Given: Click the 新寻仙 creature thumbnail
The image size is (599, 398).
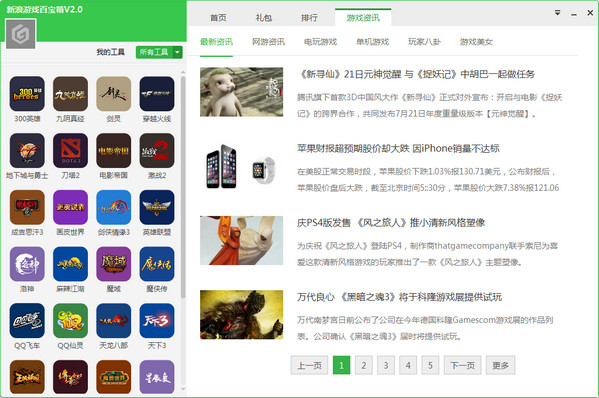Looking at the screenshot, I should [x=241, y=92].
